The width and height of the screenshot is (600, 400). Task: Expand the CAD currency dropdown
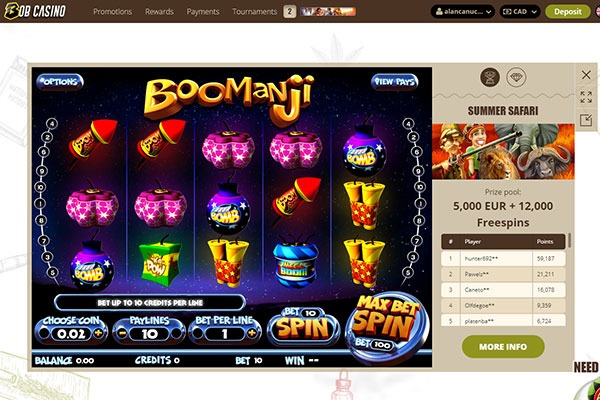click(x=520, y=11)
